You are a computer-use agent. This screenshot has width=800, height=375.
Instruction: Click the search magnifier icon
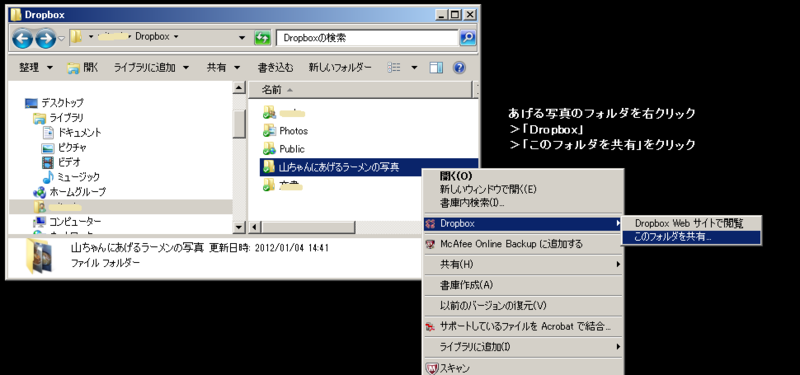pyautogui.click(x=467, y=37)
